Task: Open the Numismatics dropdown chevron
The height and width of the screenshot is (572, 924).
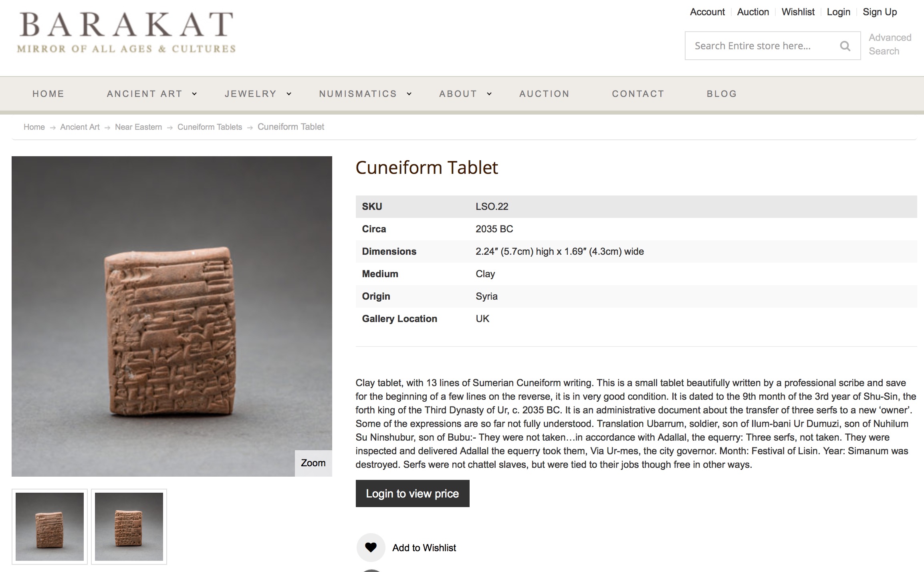Action: pyautogui.click(x=409, y=94)
